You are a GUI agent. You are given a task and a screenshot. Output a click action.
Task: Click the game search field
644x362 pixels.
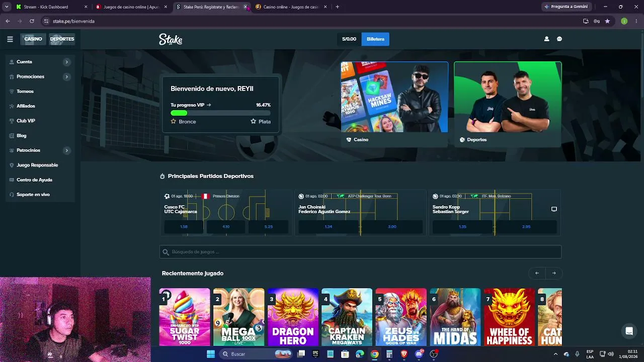[360, 252]
